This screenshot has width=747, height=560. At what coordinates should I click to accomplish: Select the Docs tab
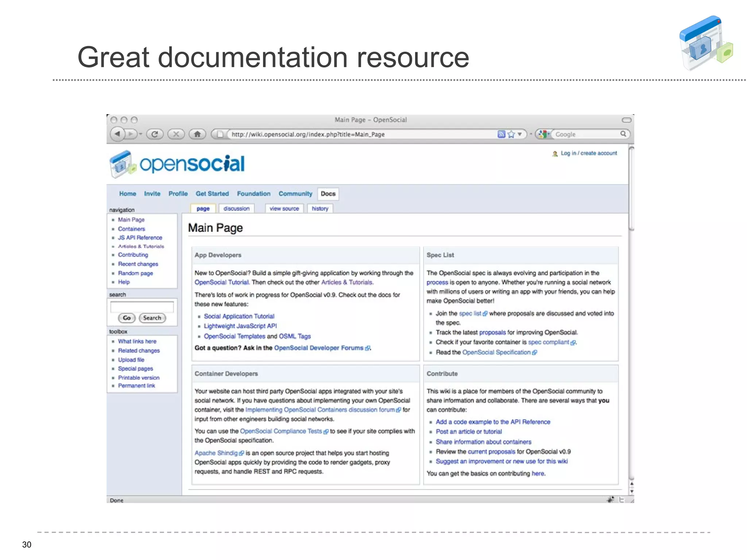328,194
